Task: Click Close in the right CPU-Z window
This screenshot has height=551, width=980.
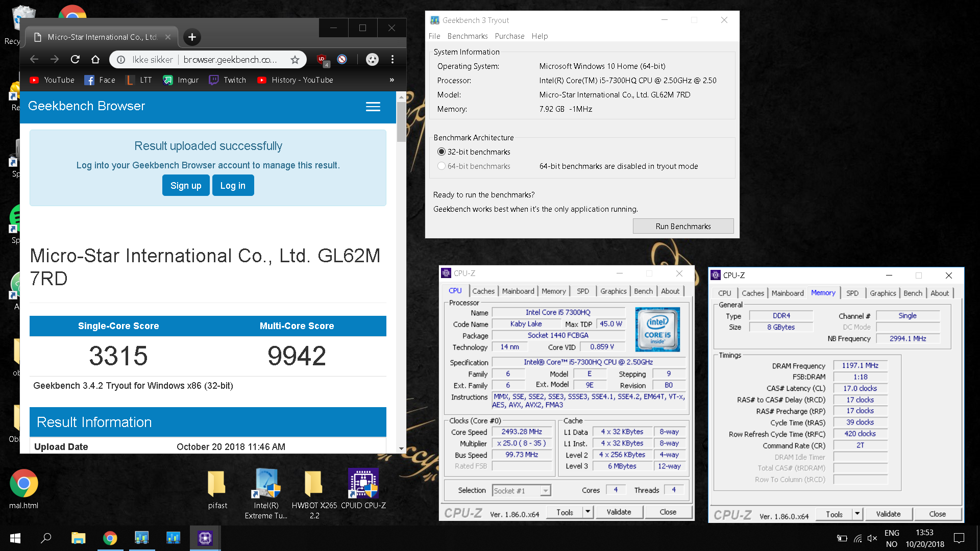Action: point(937,514)
